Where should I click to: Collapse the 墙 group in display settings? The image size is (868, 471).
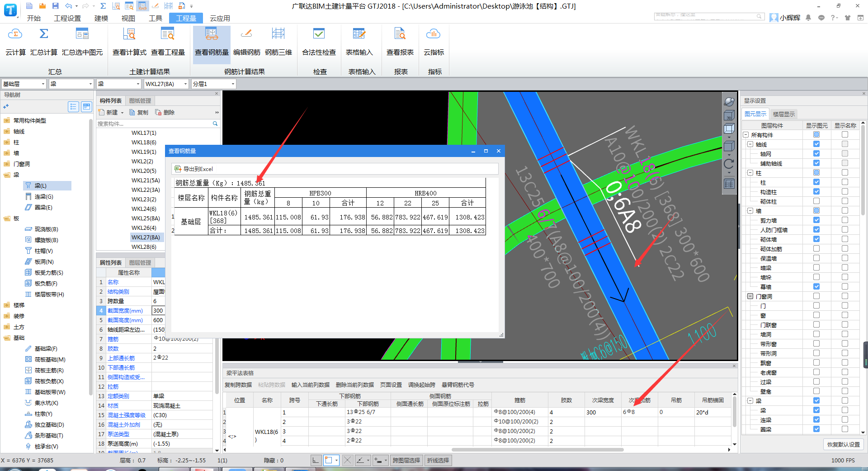(750, 211)
